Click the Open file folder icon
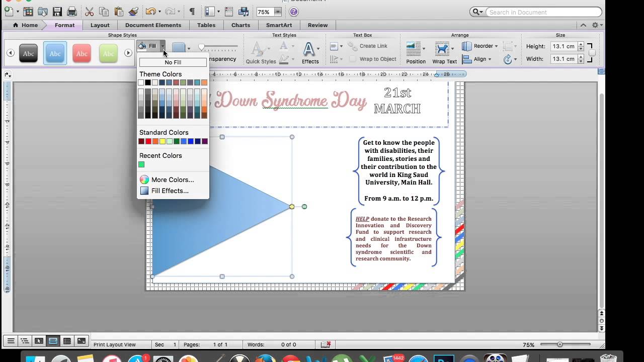 point(43,11)
